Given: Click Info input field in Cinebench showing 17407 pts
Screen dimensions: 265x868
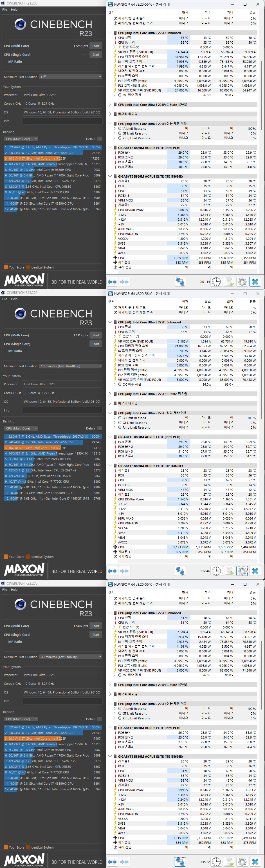Looking at the screenshot, I should click(x=63, y=701).
